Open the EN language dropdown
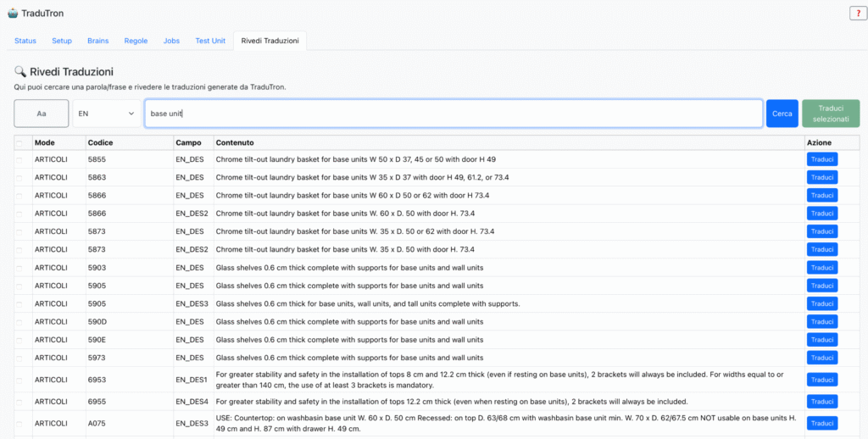The height and width of the screenshot is (439, 868). pyautogui.click(x=107, y=114)
